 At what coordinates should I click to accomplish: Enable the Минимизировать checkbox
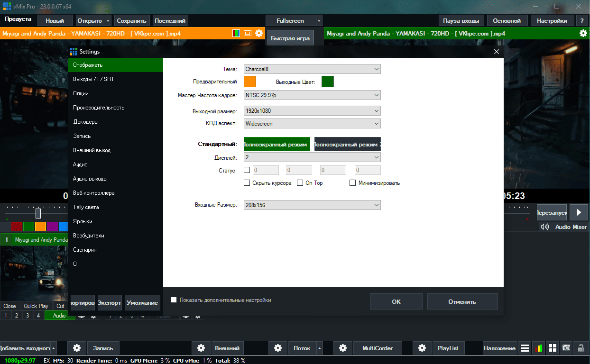tap(352, 182)
